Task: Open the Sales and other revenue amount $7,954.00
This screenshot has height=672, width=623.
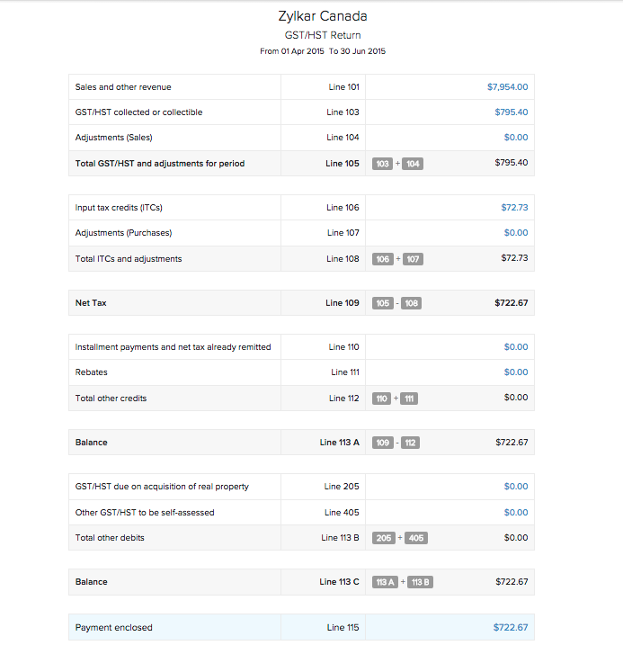Action: (x=507, y=87)
